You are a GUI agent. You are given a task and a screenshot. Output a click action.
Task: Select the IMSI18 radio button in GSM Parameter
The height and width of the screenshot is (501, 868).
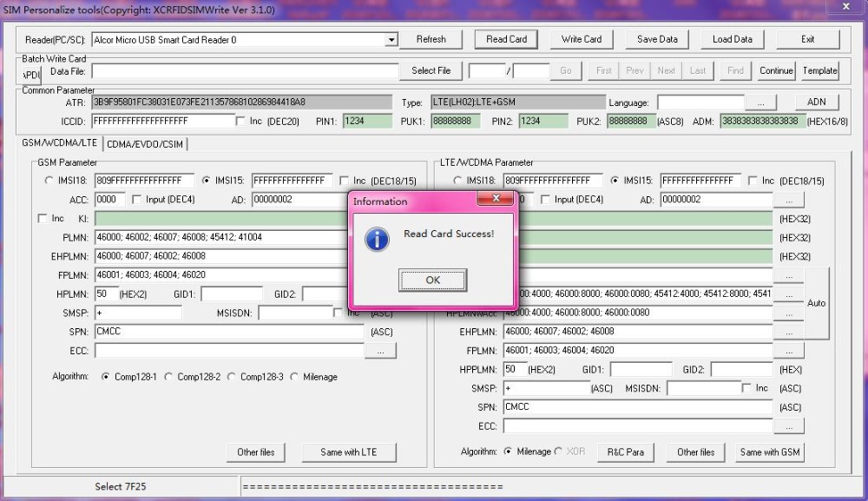(x=49, y=181)
